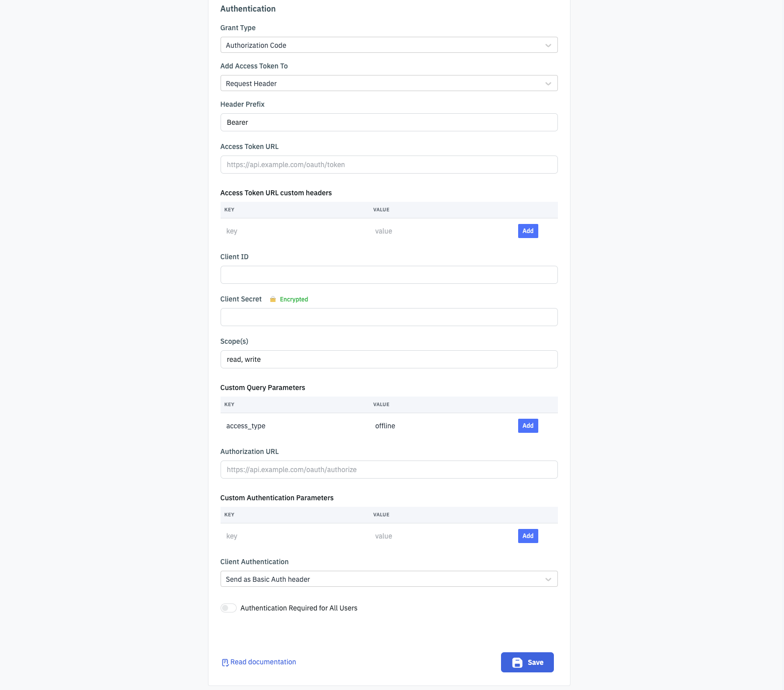
Task: Add the Custom Authentication Parameter row
Action: coord(528,536)
